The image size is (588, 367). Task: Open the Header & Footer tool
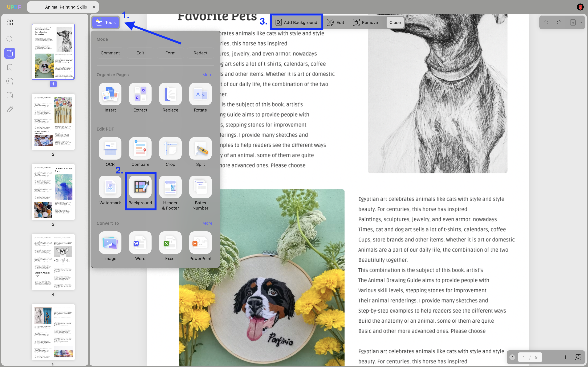tap(170, 187)
